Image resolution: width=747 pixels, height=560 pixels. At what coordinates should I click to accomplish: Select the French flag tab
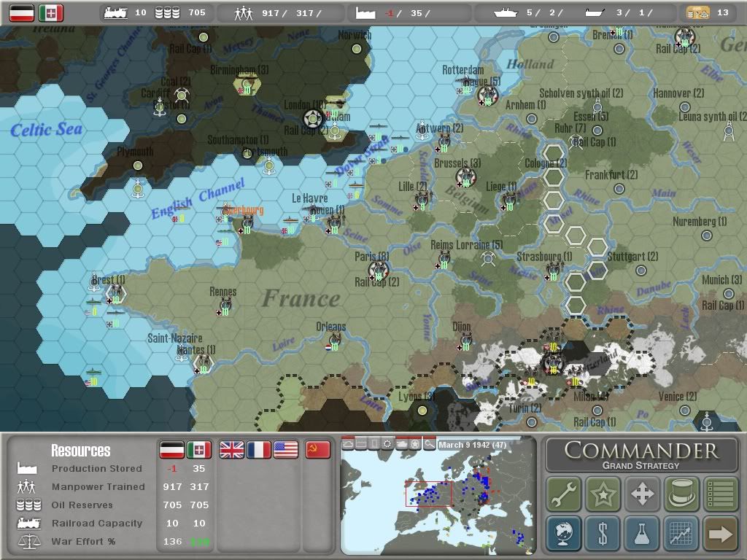(x=259, y=449)
